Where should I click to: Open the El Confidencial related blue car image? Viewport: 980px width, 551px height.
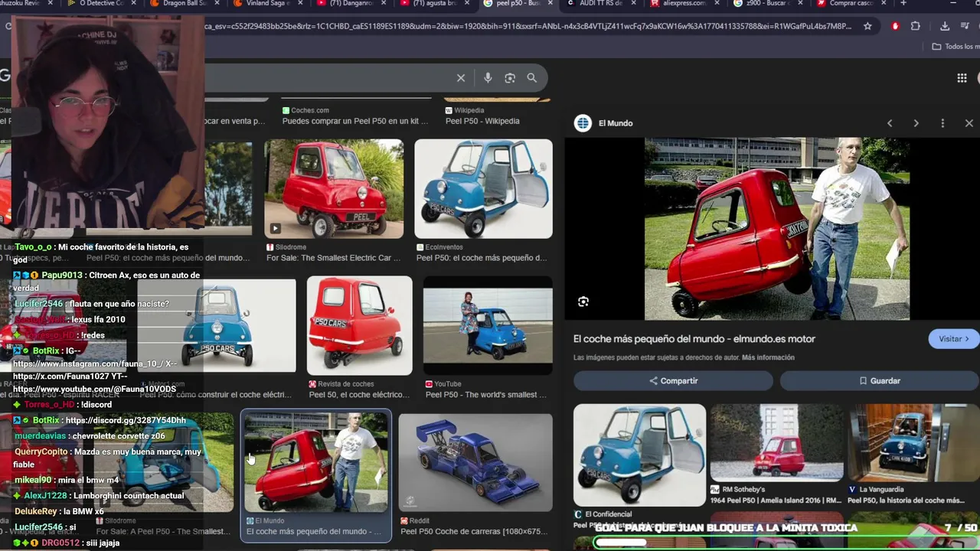(x=639, y=455)
